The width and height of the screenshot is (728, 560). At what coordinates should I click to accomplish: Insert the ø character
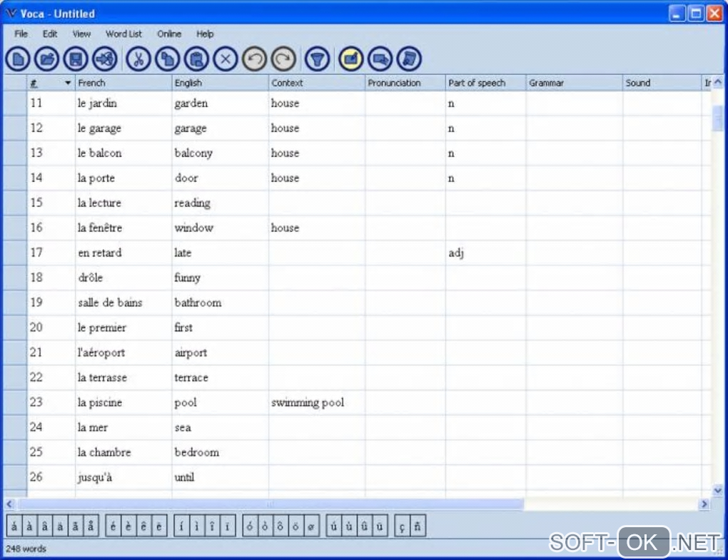click(311, 526)
